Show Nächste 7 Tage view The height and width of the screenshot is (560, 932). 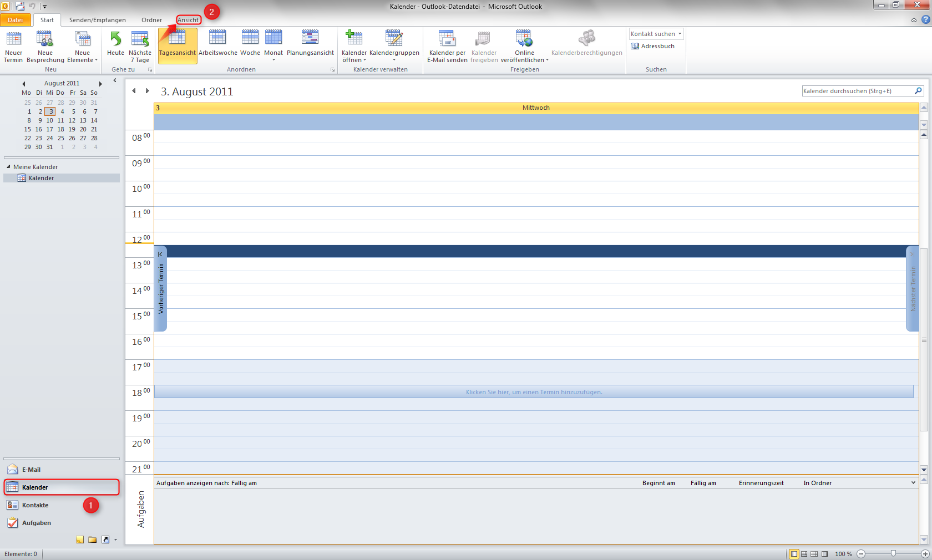coord(139,47)
